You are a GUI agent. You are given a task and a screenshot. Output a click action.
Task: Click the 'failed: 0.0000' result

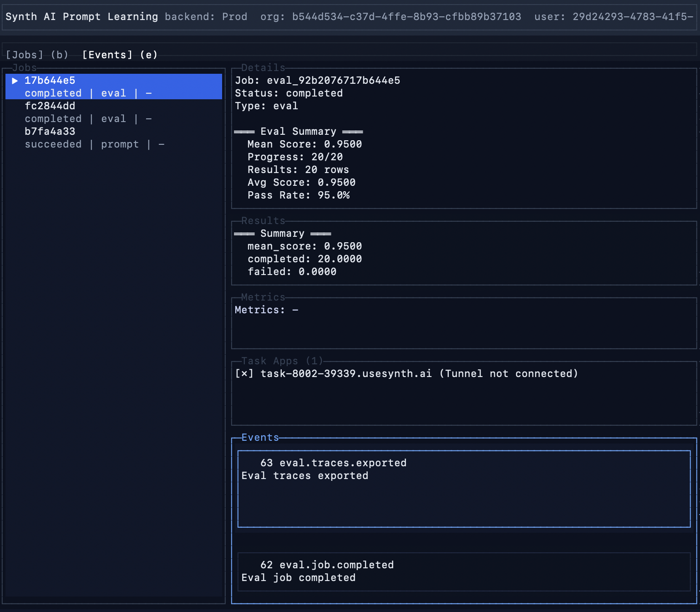[x=292, y=271]
